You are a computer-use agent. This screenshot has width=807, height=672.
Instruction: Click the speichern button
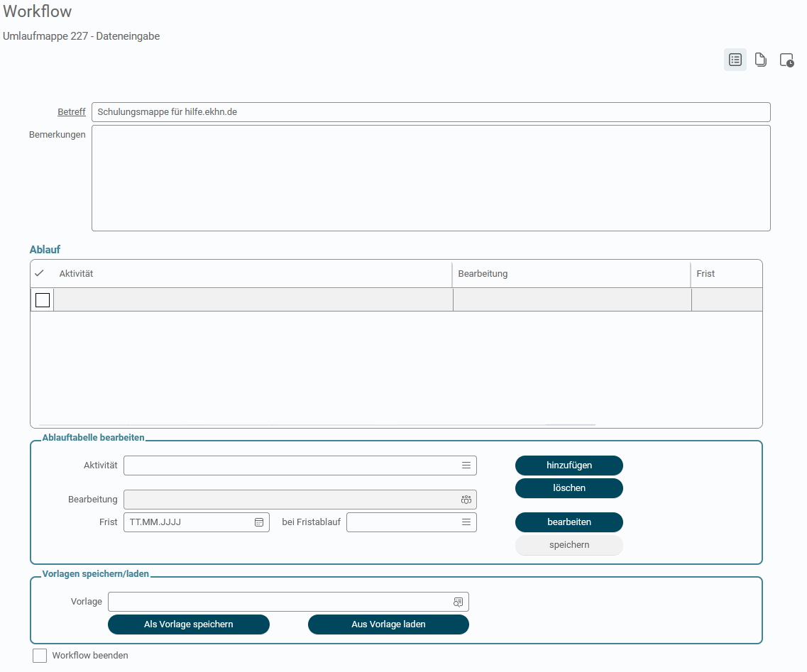[569, 545]
